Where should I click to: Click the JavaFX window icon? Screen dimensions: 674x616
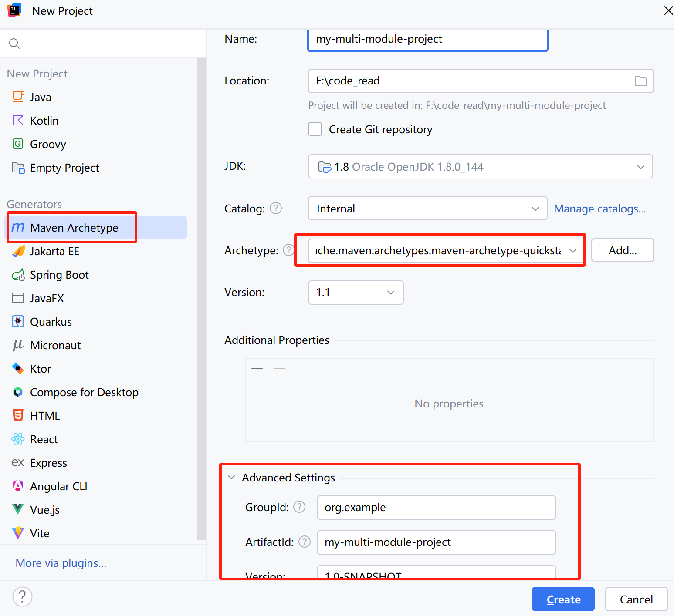[x=18, y=298]
